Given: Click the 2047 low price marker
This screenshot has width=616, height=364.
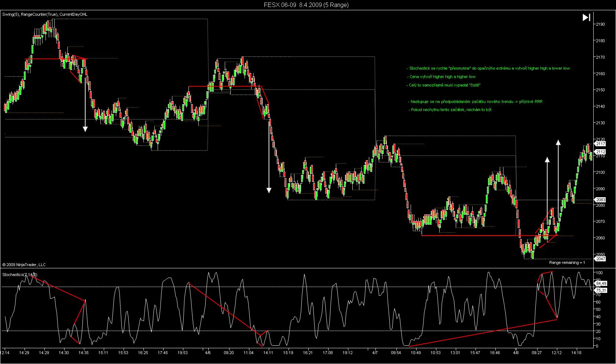Looking at the screenshot, I should pyautogui.click(x=600, y=259).
